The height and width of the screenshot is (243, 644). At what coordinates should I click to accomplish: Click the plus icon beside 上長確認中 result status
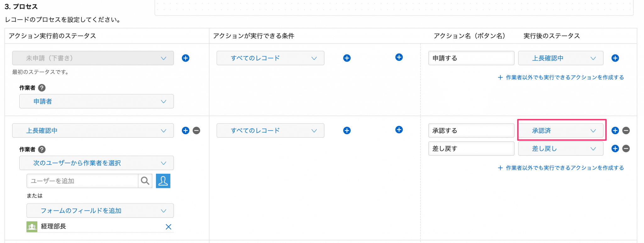tap(615, 58)
